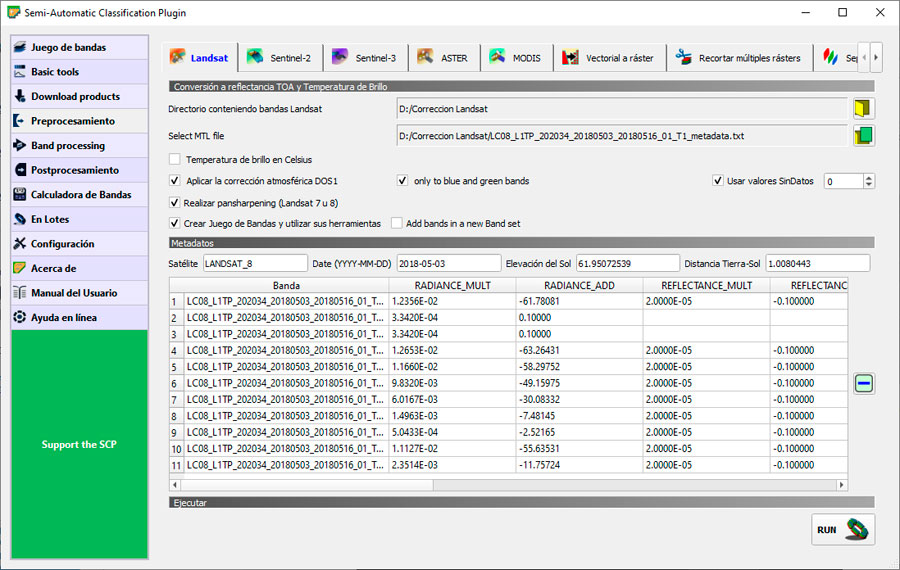Switch to the Sentinel-3 tab
This screenshot has width=900, height=570.
(365, 58)
